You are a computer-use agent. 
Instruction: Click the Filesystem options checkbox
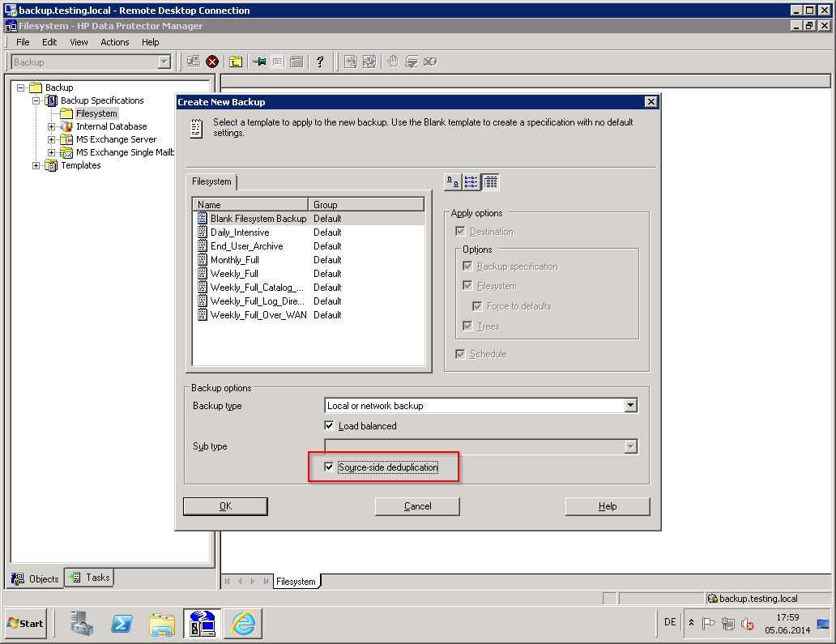(x=467, y=286)
